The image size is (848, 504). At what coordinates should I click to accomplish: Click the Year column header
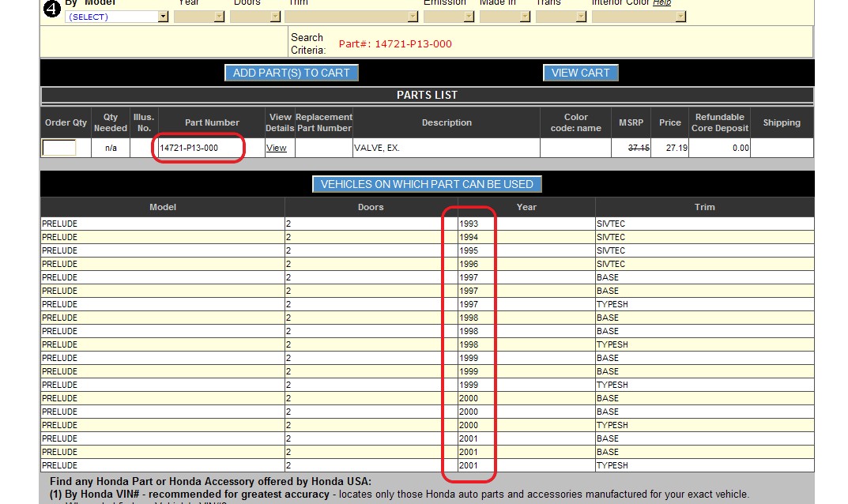(x=526, y=207)
